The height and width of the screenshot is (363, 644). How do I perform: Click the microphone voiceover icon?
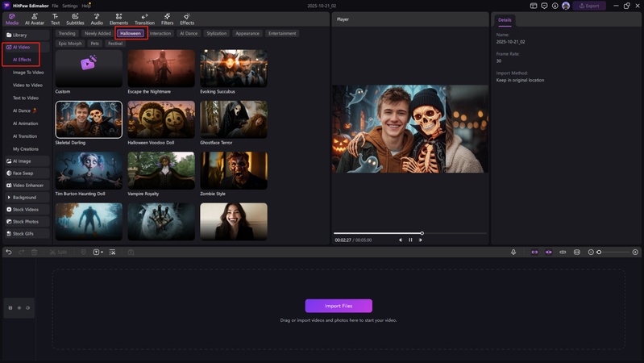tap(513, 252)
